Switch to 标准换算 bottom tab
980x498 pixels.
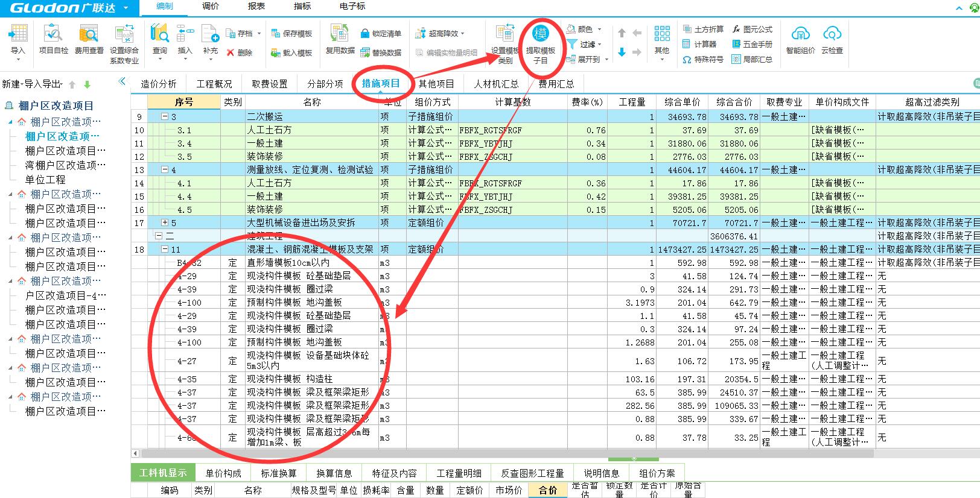(x=279, y=473)
